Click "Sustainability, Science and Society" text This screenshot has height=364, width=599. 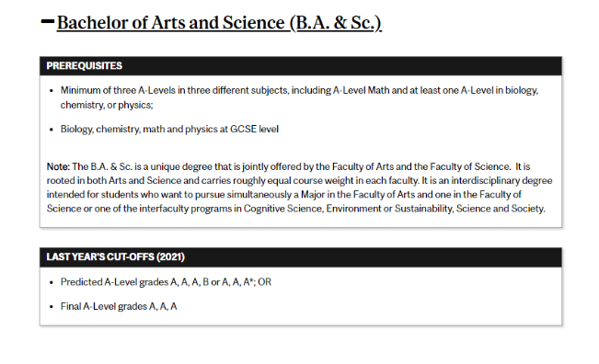pyautogui.click(x=469, y=209)
